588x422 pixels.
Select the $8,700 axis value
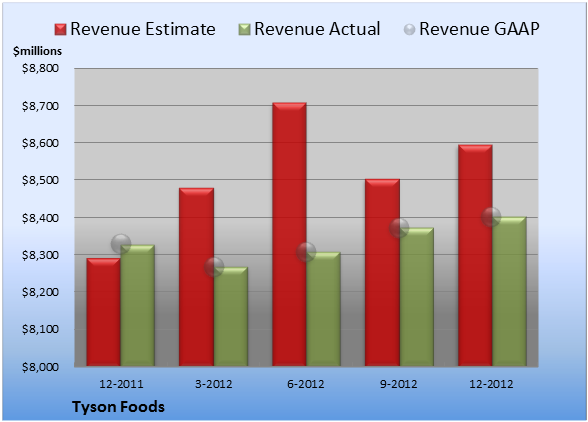coord(40,106)
